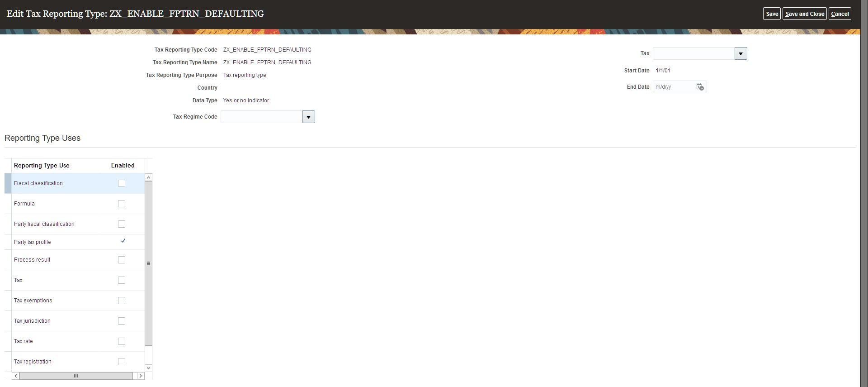Viewport: 868px width, 387px height.
Task: Enable the Formula checkbox
Action: point(122,204)
